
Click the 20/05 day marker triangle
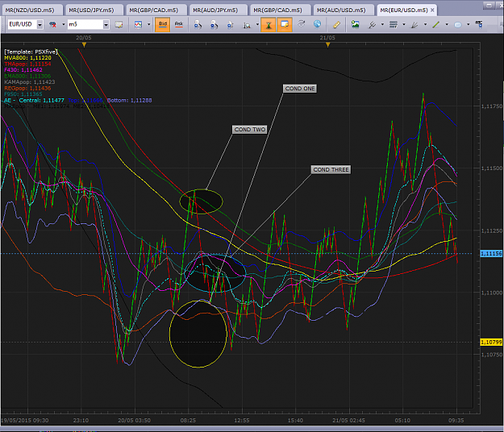(x=84, y=45)
